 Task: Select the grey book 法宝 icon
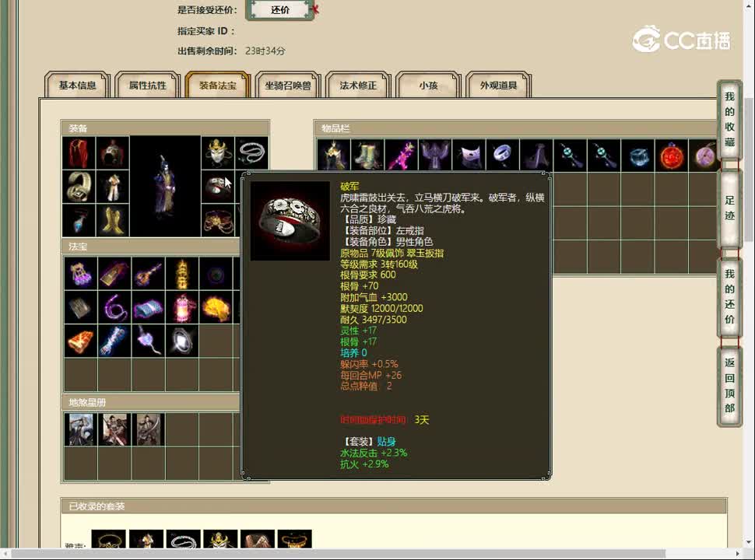[x=81, y=307]
